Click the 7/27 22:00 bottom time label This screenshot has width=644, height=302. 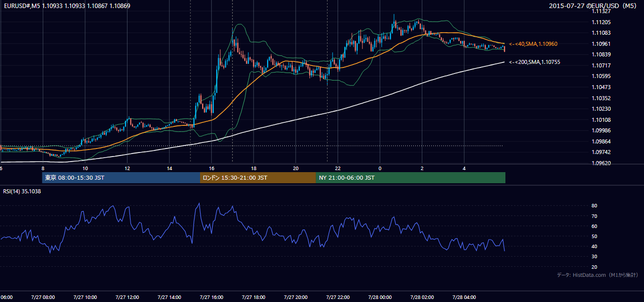(338, 297)
